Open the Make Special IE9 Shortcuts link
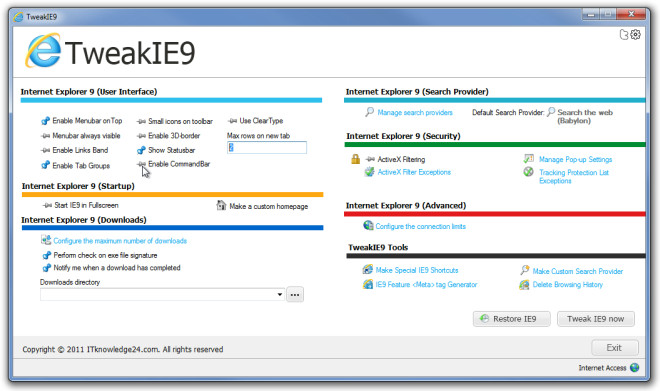Image resolution: width=660 pixels, height=391 pixels. click(417, 270)
